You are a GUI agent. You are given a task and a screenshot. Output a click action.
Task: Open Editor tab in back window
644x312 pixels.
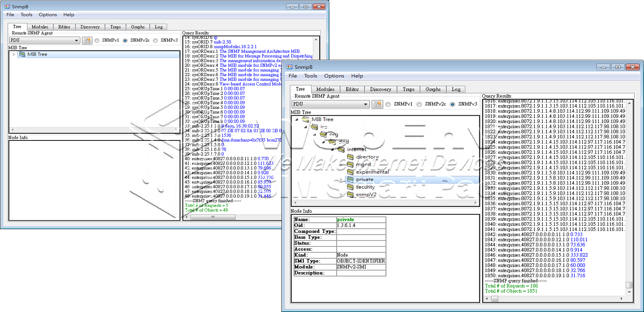click(64, 27)
